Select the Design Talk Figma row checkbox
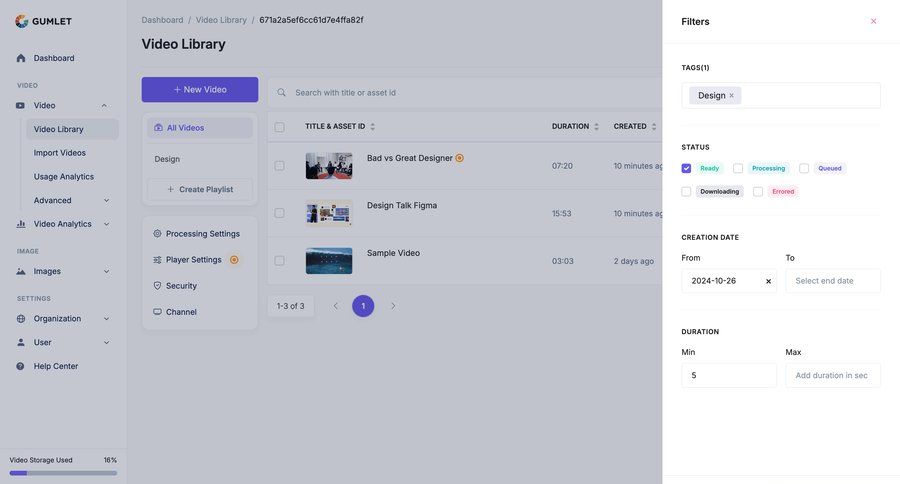Screen dimensions: 900x484 [x=280, y=213]
